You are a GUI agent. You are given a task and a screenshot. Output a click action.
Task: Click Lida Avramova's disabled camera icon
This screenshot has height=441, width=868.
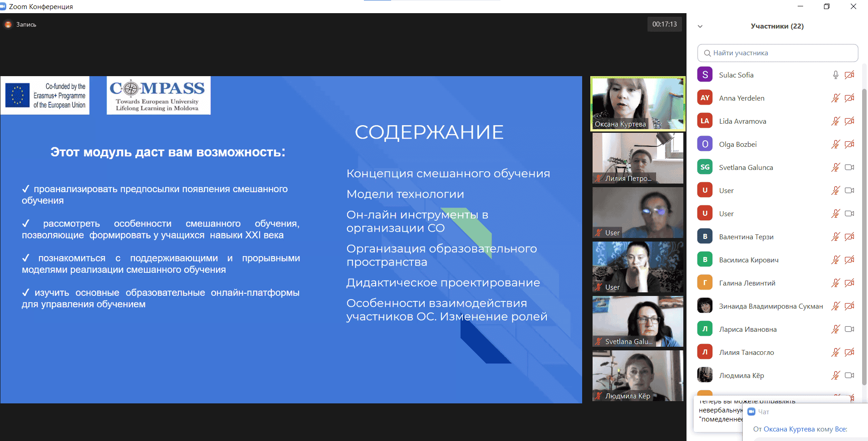click(x=849, y=121)
